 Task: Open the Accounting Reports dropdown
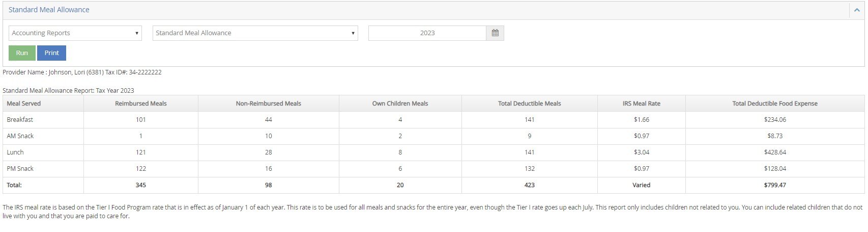click(x=75, y=33)
